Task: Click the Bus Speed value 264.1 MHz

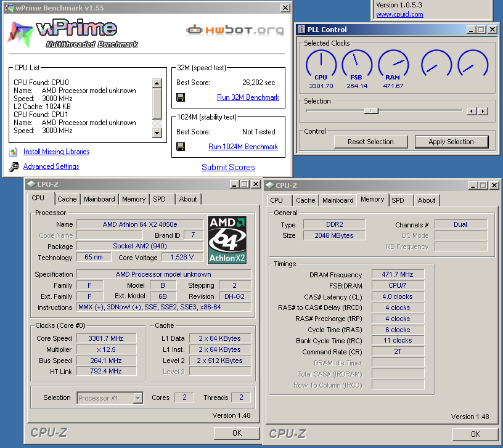Action: (106, 360)
